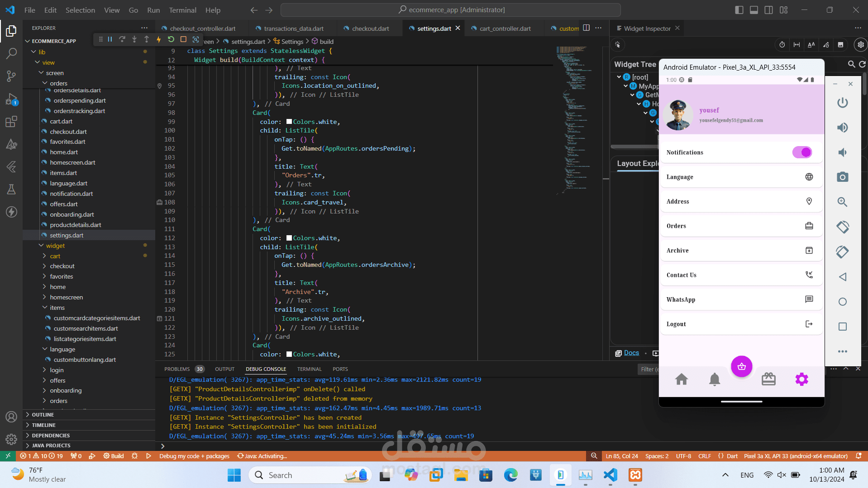This screenshot has width=868, height=488.
Task: Tap the bell icon in app navigation
Action: click(715, 379)
